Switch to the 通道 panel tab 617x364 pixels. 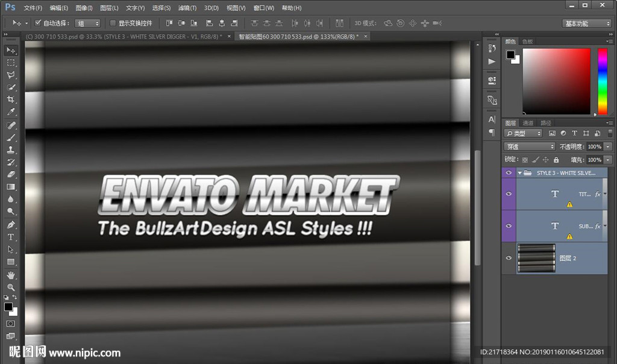pos(528,123)
